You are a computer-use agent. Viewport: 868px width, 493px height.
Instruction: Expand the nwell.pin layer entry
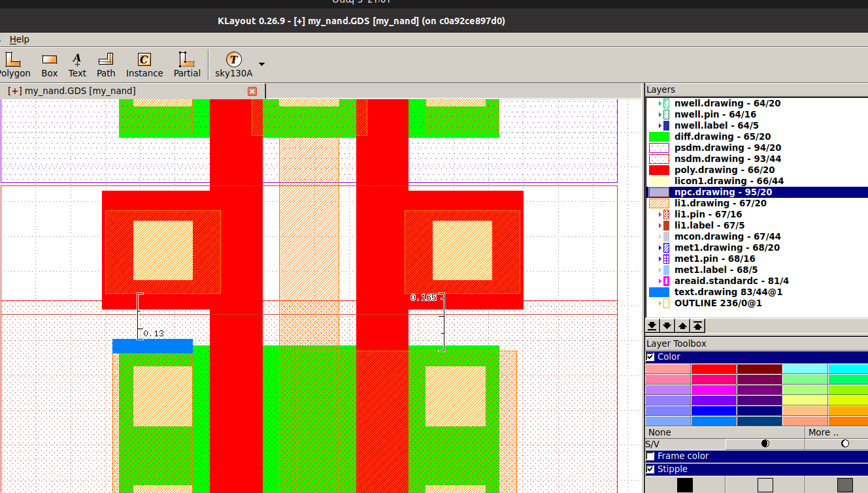(x=660, y=114)
